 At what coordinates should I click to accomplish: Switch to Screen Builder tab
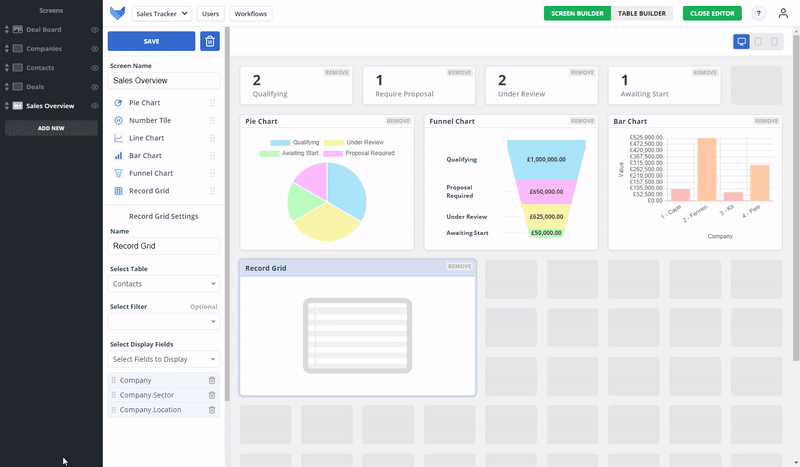coord(577,13)
